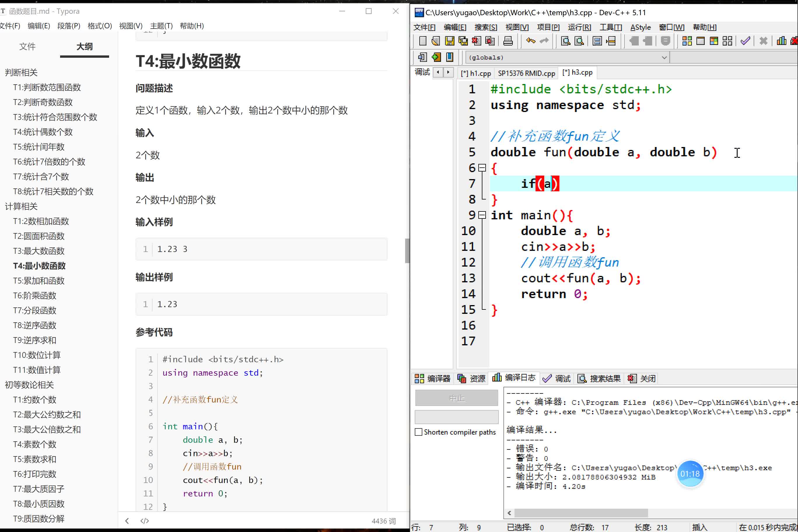
Task: Enable Shorten compiler paths checkbox
Action: [x=419, y=432]
